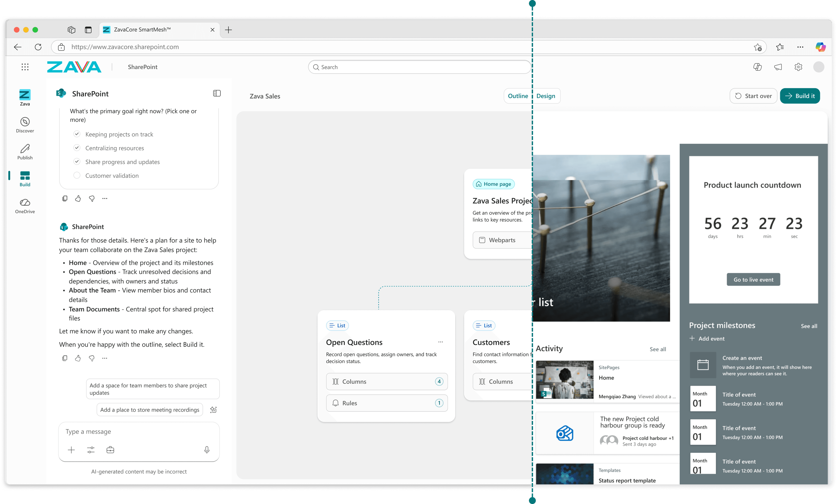Thumbs down the SharePoint plan response
The image size is (837, 504).
tap(91, 358)
